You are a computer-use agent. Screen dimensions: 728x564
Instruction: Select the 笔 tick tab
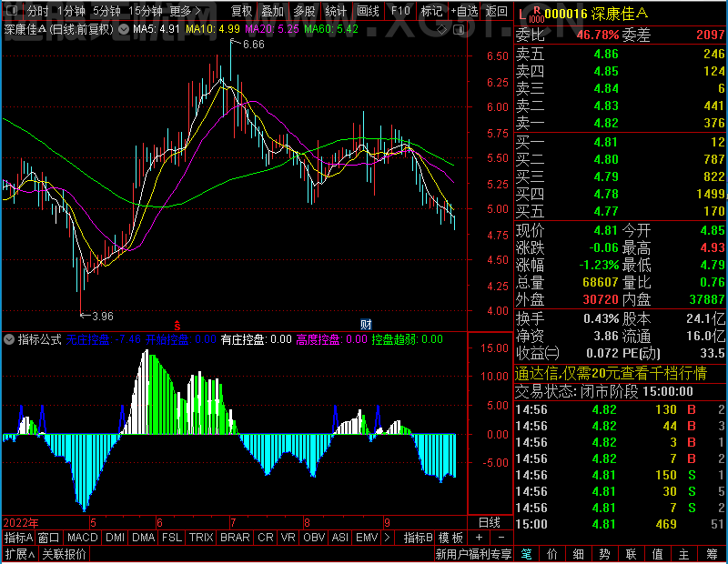pos(526,554)
